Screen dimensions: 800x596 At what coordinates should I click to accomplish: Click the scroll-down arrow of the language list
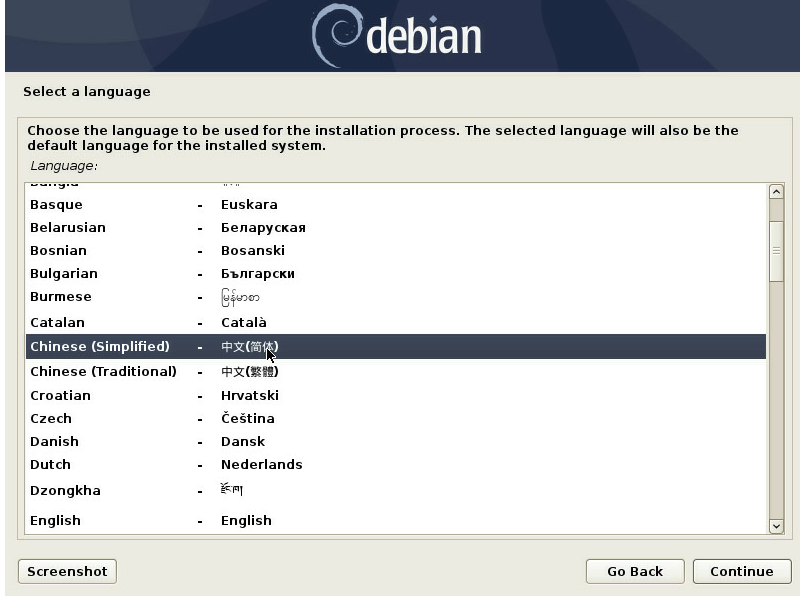(776, 526)
